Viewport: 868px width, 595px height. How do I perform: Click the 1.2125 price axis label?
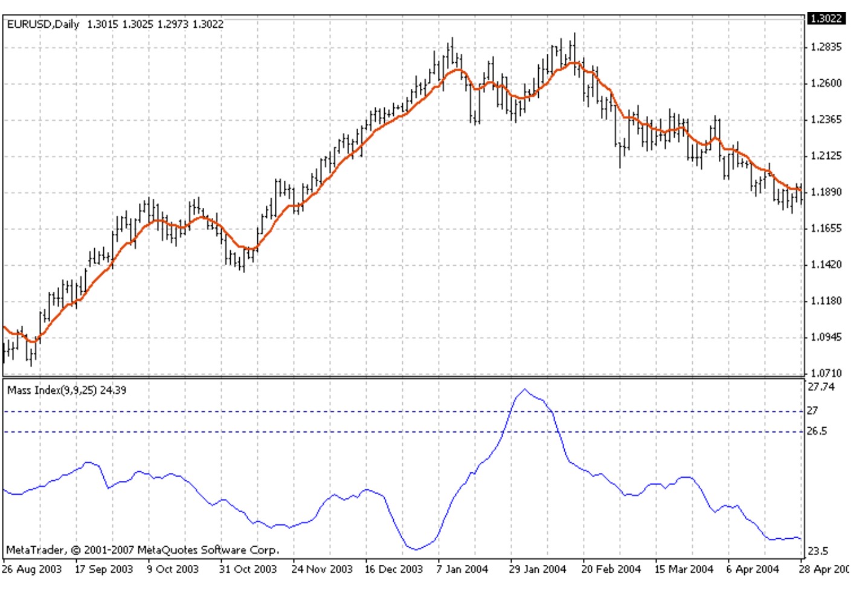point(826,156)
